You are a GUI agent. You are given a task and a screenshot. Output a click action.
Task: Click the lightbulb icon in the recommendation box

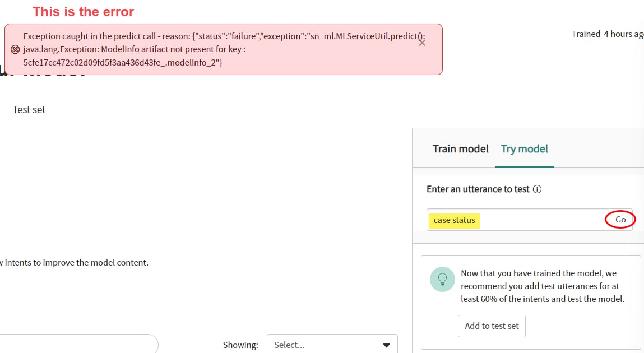click(442, 279)
